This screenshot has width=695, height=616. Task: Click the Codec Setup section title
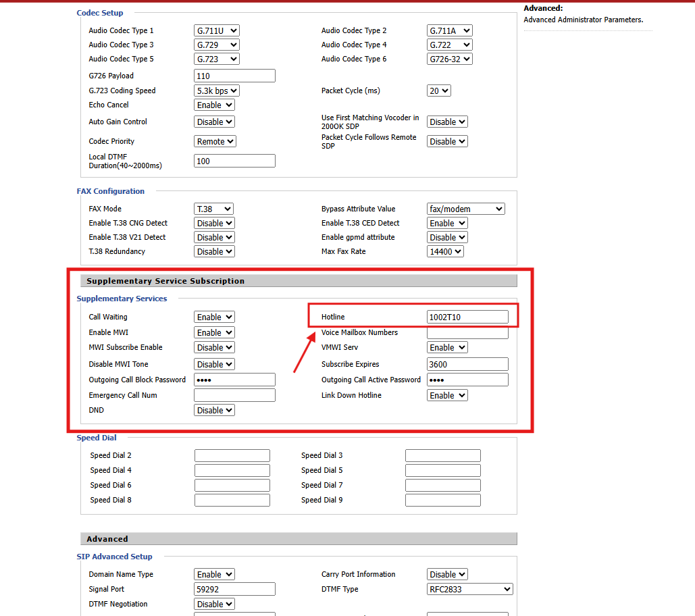point(100,13)
